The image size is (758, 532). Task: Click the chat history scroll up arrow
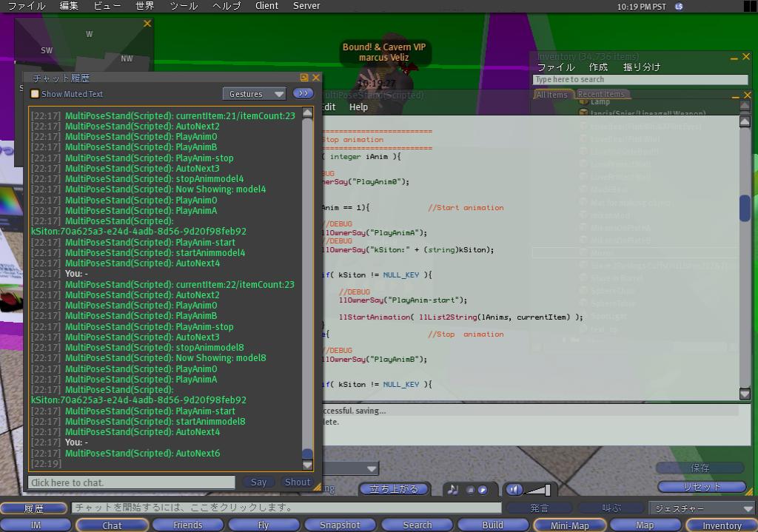pos(307,112)
